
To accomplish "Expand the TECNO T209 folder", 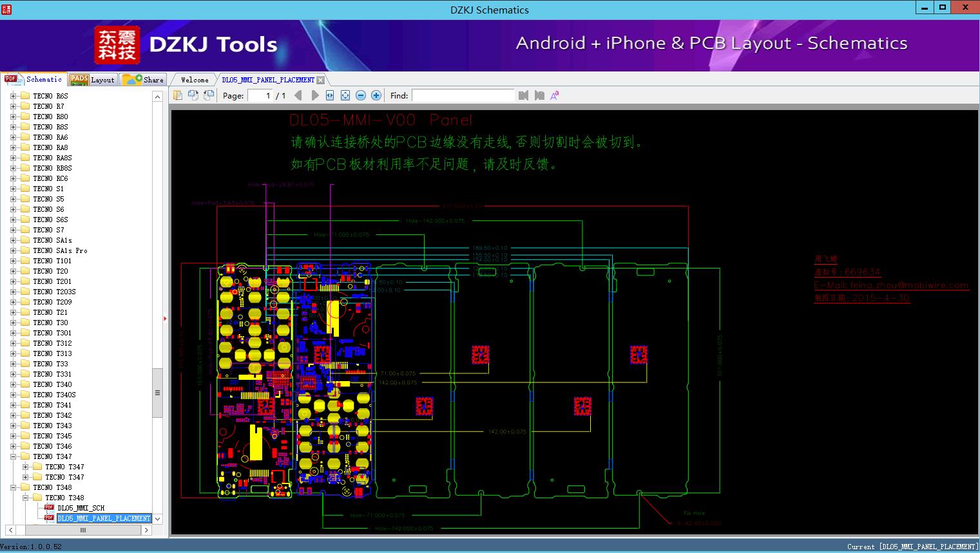I will coord(14,302).
